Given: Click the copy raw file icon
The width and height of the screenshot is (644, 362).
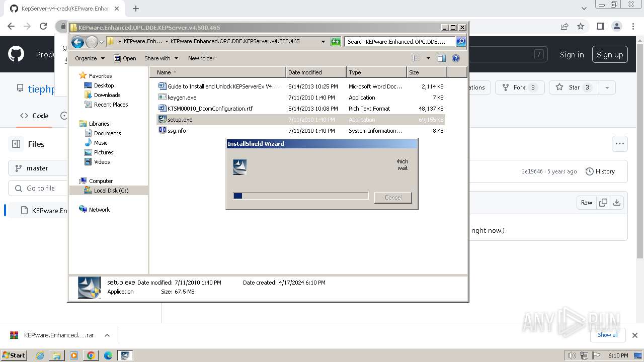Looking at the screenshot, I should point(603,203).
